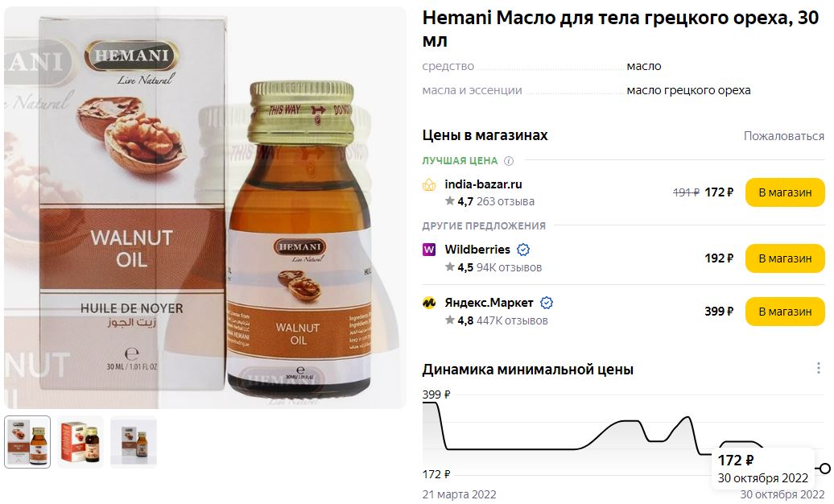Click the Wildberries purple logo icon
The height and width of the screenshot is (504, 834).
429,250
